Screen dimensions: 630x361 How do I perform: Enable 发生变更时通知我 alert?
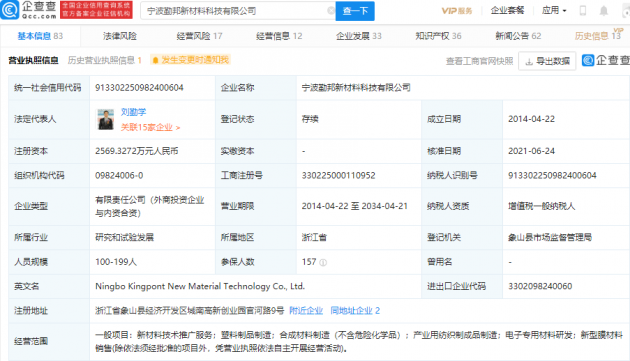point(190,60)
